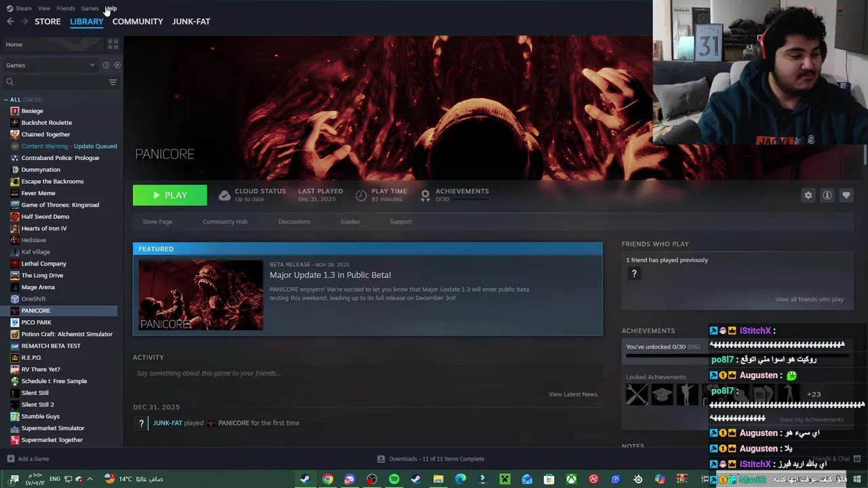Open the Store Page link

[x=157, y=222]
